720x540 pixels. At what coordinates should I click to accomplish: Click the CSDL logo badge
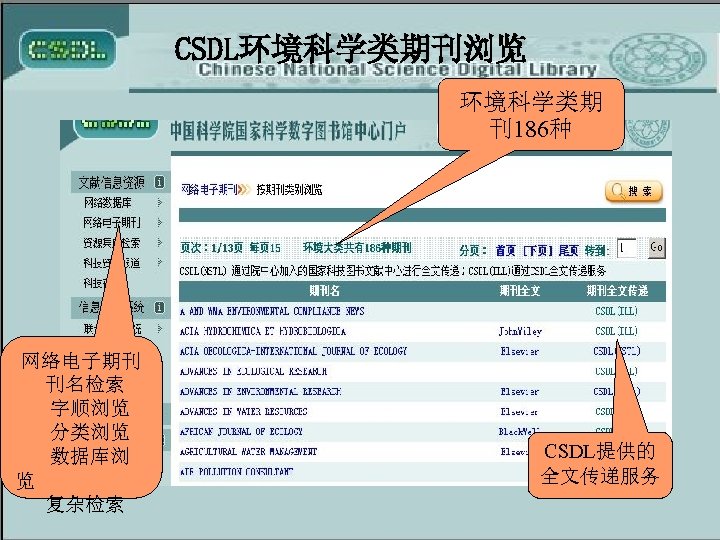[x=68, y=50]
